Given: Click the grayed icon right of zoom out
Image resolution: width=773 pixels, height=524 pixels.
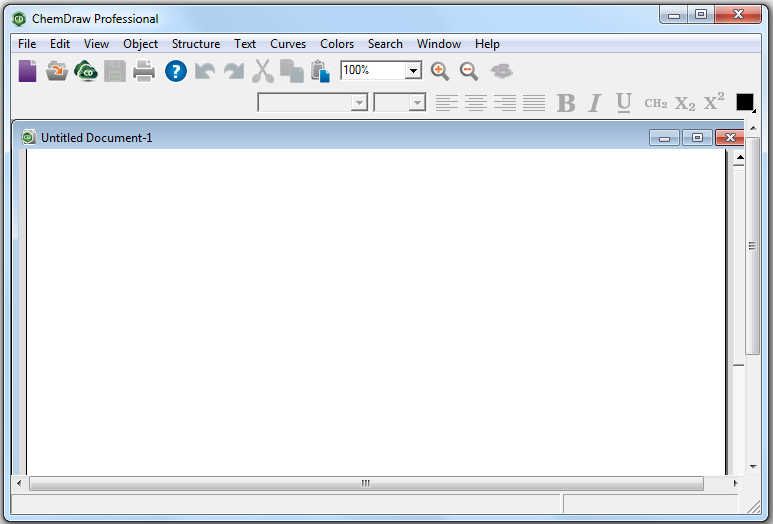Looking at the screenshot, I should 502,71.
